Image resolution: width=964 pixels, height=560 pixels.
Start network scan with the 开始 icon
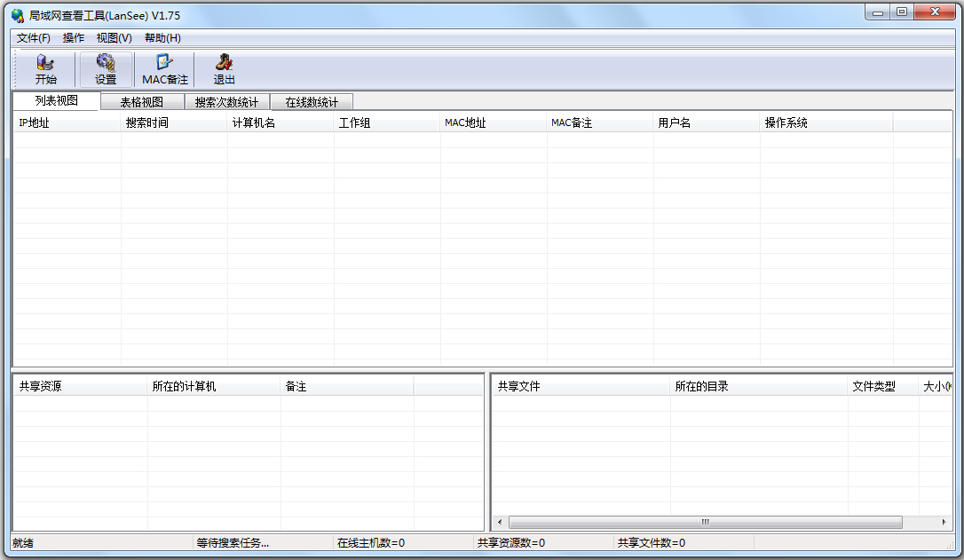(x=46, y=67)
